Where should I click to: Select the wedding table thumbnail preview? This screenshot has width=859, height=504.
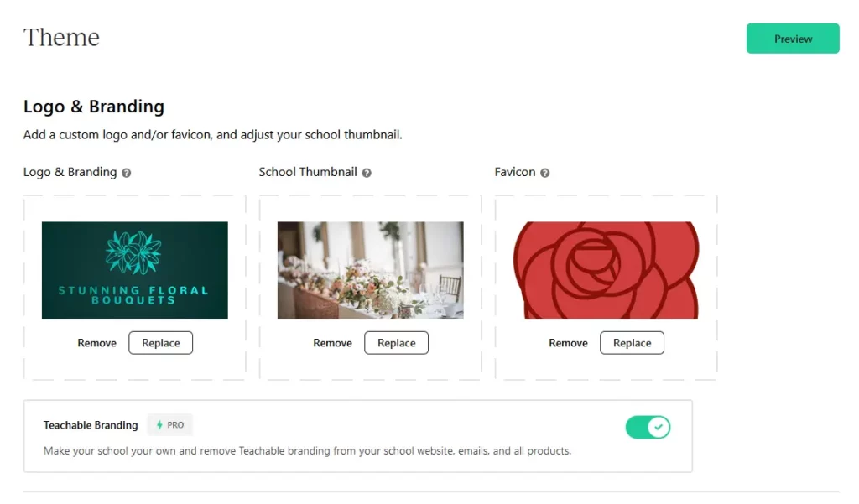tap(371, 269)
